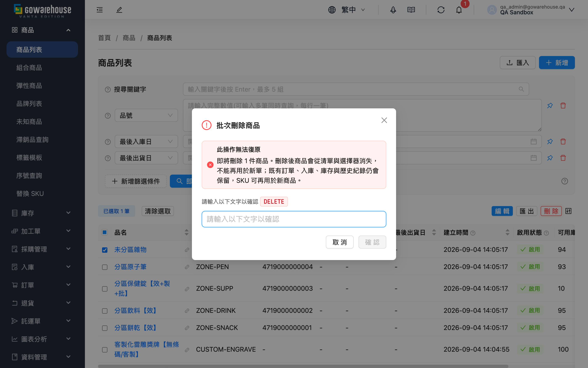Viewport: 588px width, 368px height.
Task: Open the 最後出貨日 filter dropdown
Action: click(146, 158)
